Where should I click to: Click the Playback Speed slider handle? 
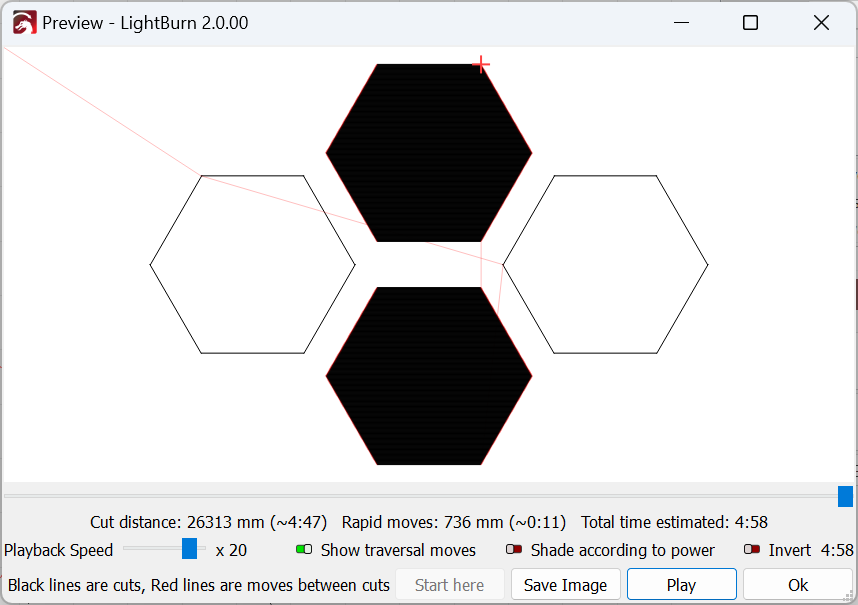tap(189, 549)
